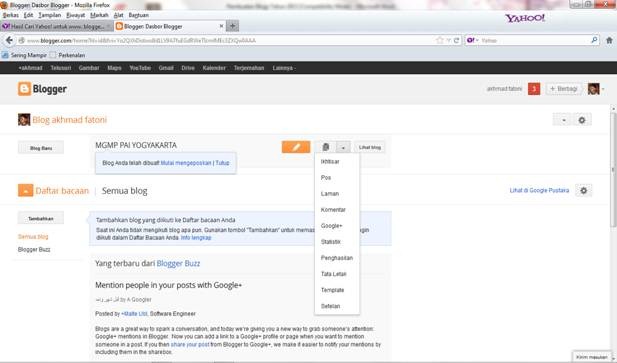
Task: Select Ikhtisar from the dropdown menu
Action: click(x=330, y=162)
